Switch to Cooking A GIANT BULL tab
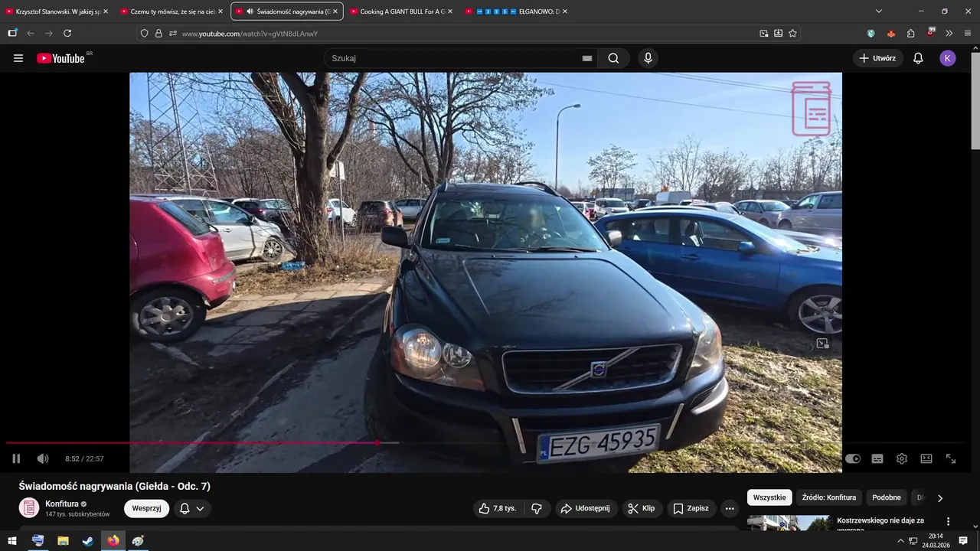Screen dimensions: 980x551 pyautogui.click(x=402, y=11)
